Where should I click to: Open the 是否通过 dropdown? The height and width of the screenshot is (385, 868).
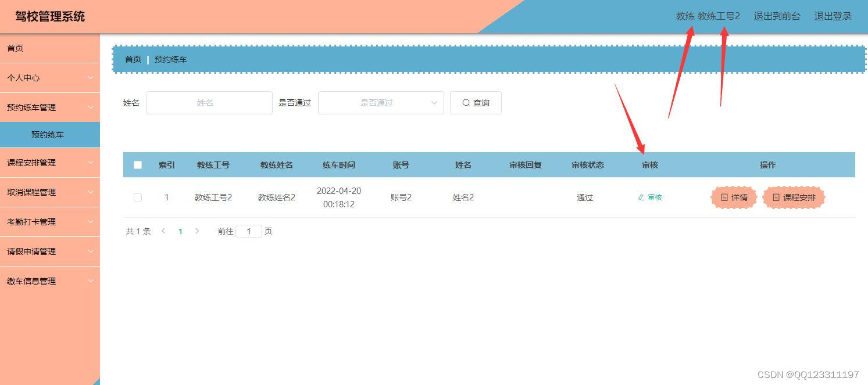381,103
